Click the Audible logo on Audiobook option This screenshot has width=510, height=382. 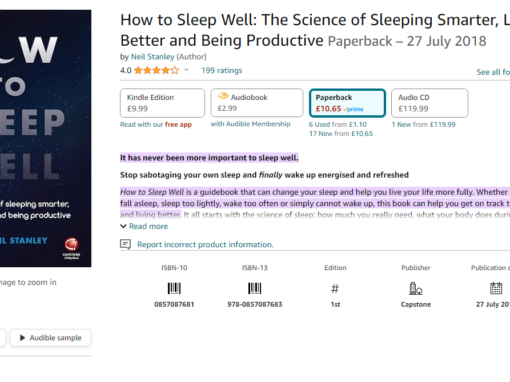point(223,96)
